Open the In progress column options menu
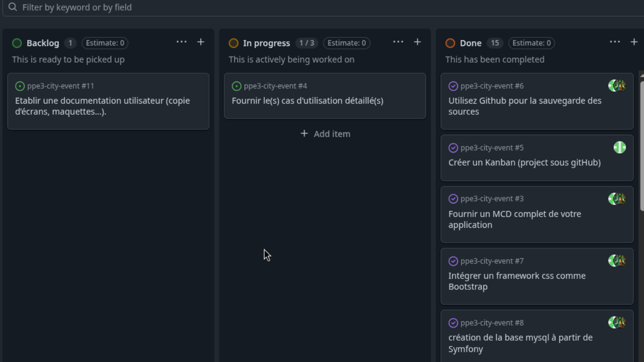 coord(398,42)
